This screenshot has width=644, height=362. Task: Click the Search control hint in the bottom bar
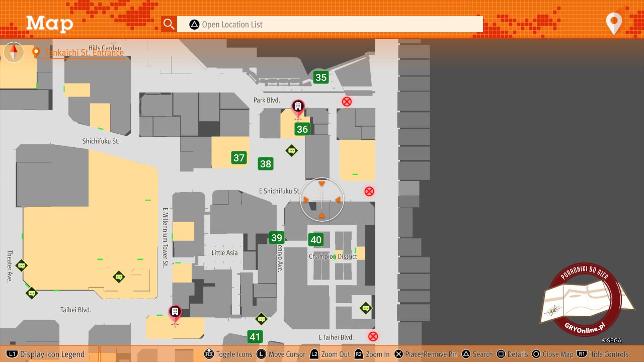477,354
